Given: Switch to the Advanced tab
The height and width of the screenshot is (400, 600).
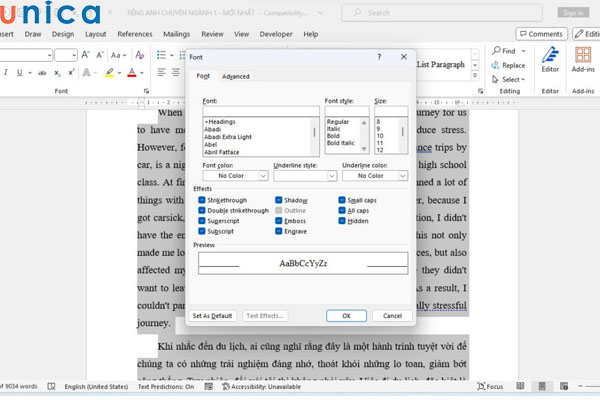Looking at the screenshot, I should (236, 76).
